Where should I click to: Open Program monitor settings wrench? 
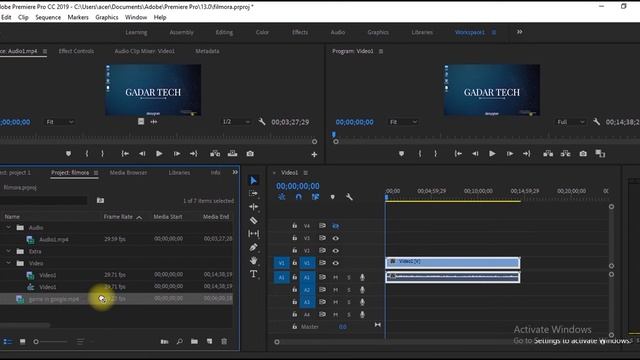click(596, 122)
